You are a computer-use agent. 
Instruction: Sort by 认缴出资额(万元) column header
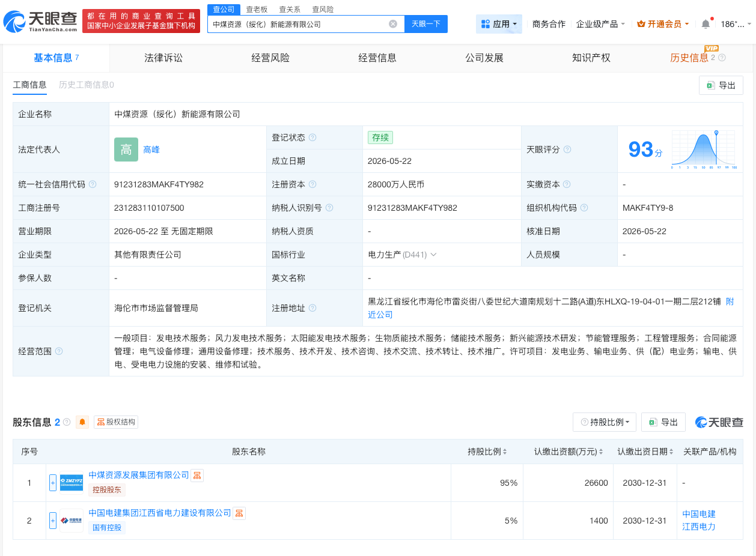pos(570,452)
